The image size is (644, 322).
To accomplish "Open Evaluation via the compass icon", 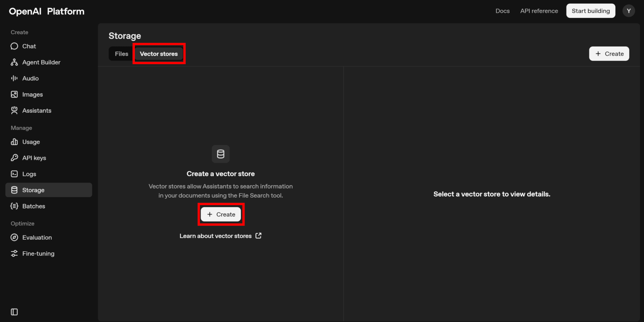I will [14, 237].
